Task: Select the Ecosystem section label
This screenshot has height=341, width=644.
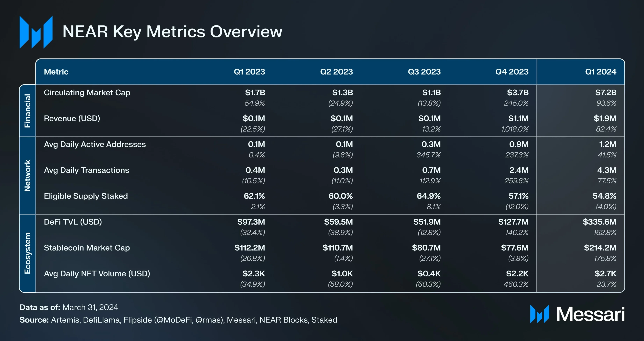Action: pos(27,253)
